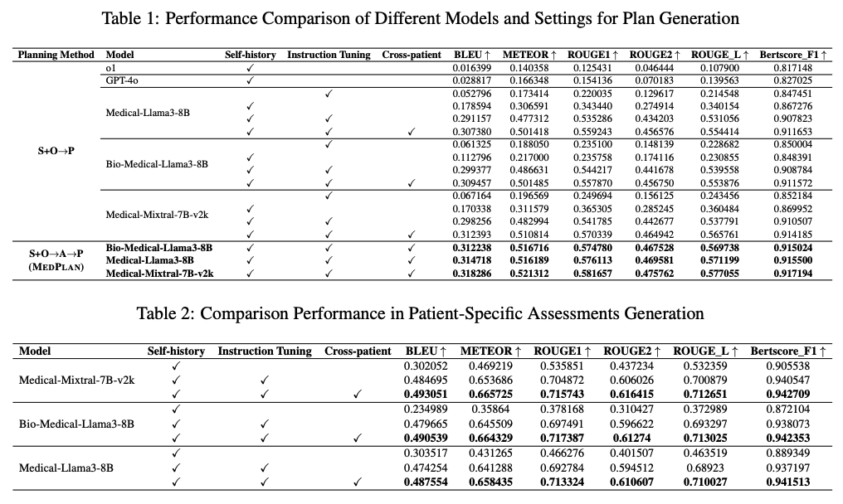Click the Instruction Tuning header in Table 1

pos(329,55)
